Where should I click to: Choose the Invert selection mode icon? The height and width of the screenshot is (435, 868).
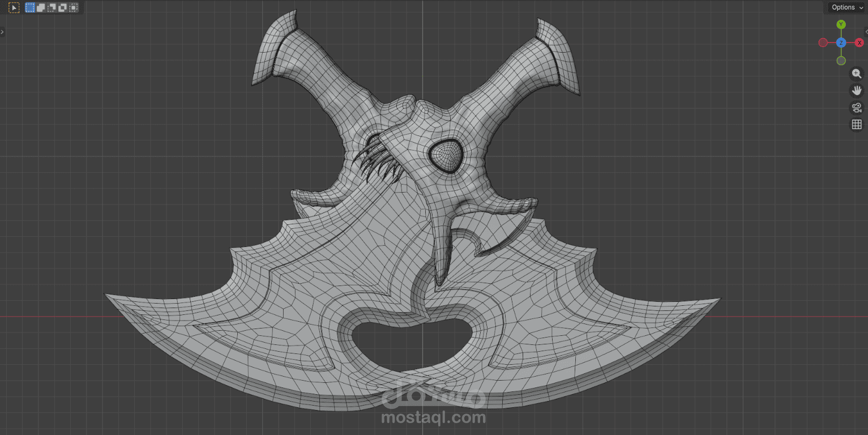click(x=62, y=8)
